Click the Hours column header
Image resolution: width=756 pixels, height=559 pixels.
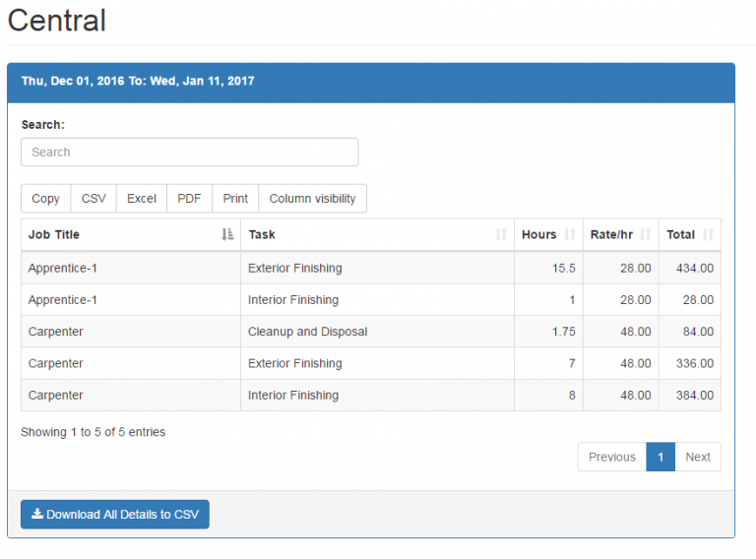[548, 234]
